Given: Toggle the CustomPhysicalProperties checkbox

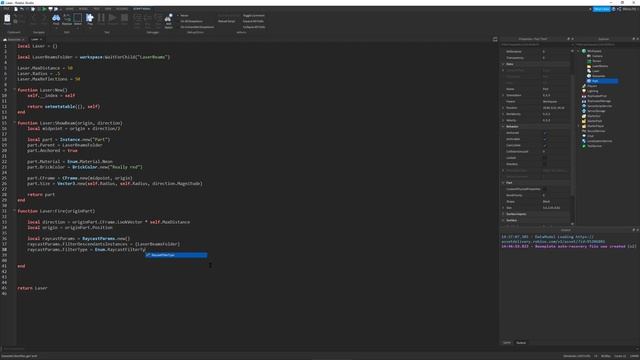Looking at the screenshot, I should [x=544, y=189].
